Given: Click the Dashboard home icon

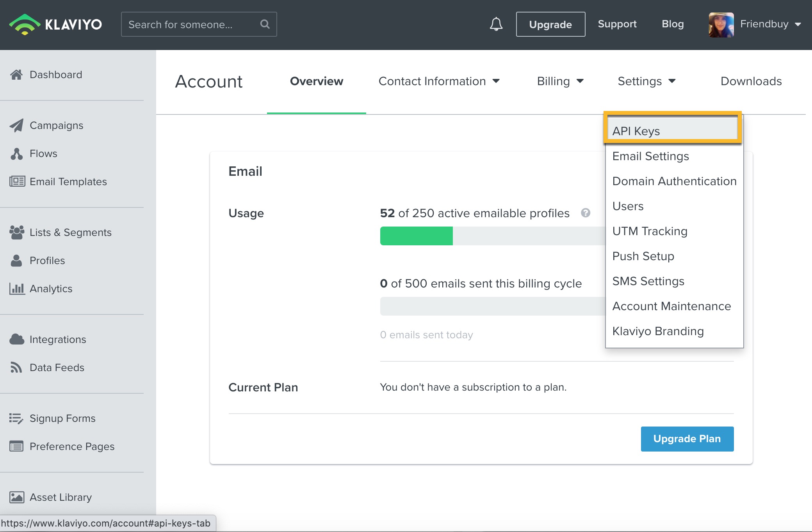Looking at the screenshot, I should 16,75.
